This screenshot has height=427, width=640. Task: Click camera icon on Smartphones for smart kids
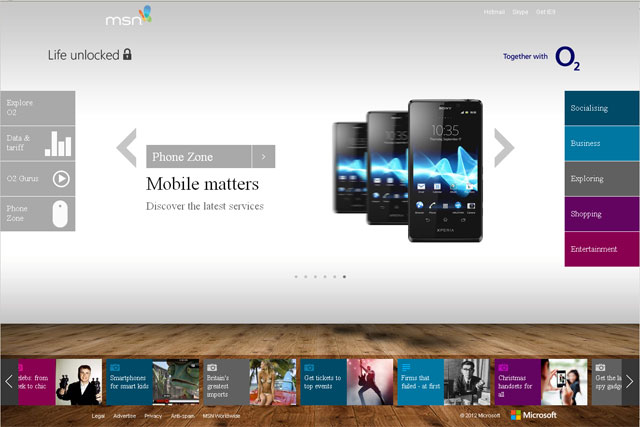pos(115,367)
